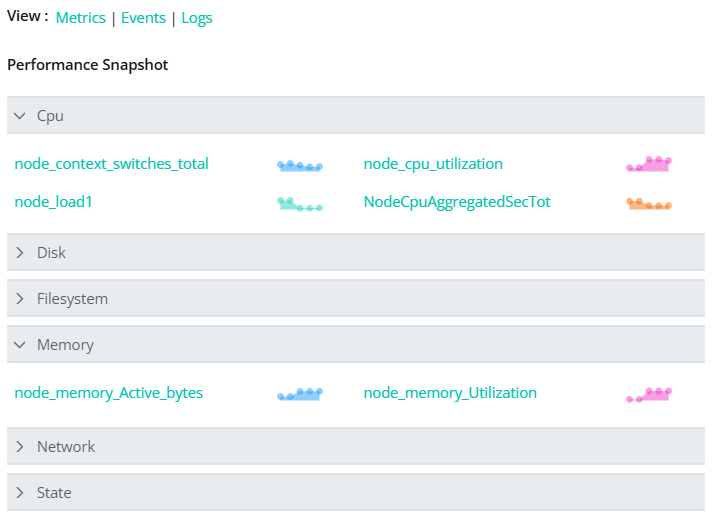Open the node_memory_Utilization metric link
The image size is (713, 520).
[450, 393]
